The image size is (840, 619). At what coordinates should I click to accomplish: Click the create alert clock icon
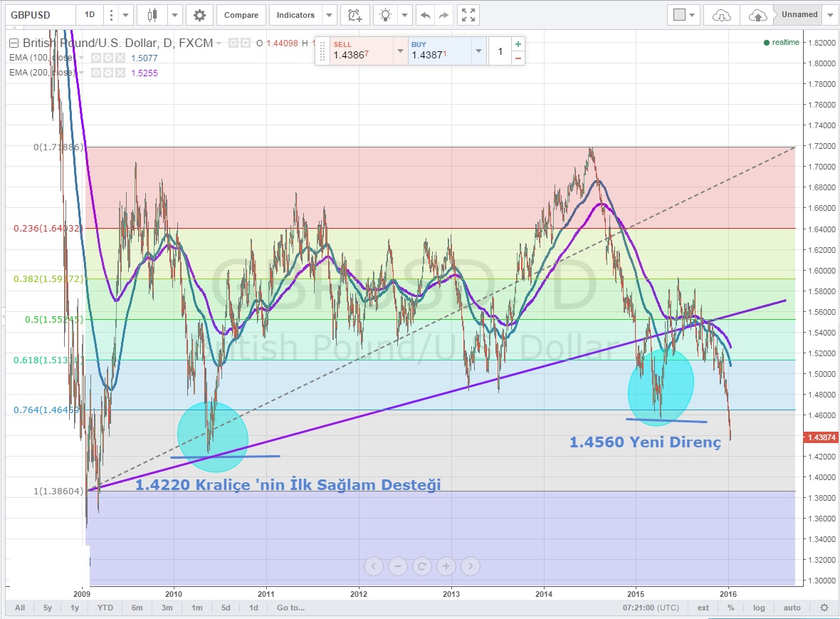pyautogui.click(x=355, y=15)
